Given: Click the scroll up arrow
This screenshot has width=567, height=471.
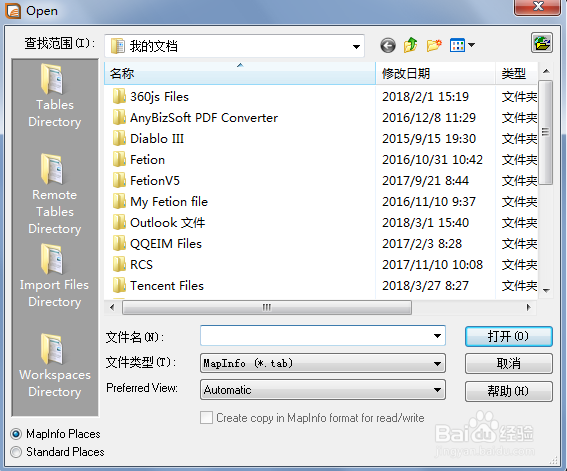Looking at the screenshot, I should point(546,71).
